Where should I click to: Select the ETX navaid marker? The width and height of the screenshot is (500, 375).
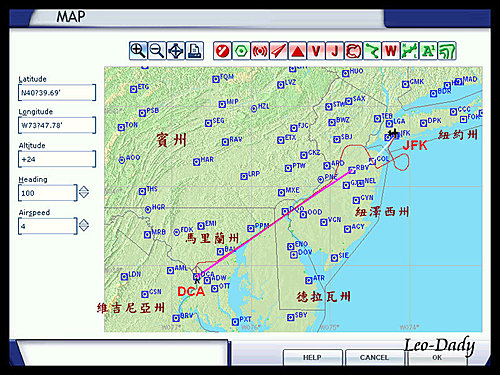click(x=281, y=140)
